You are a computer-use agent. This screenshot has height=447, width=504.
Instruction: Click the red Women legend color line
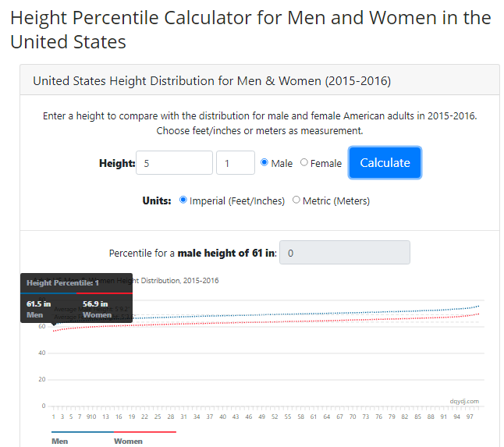145,432
